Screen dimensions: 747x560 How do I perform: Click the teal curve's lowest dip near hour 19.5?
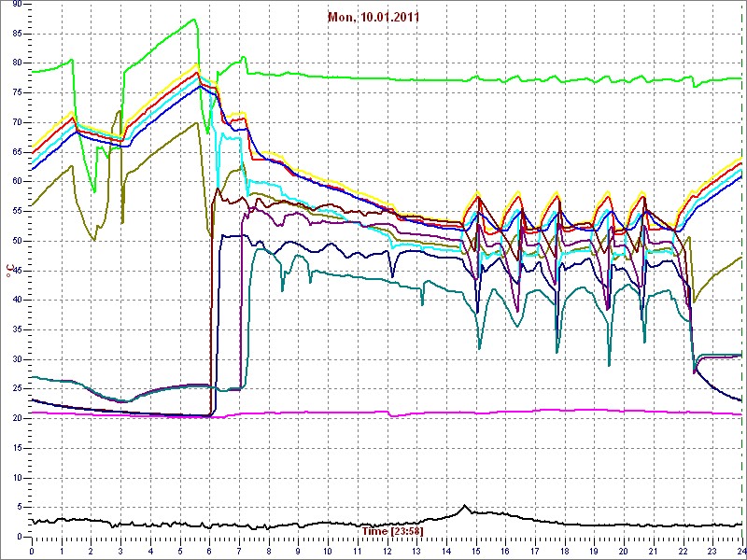609,365
